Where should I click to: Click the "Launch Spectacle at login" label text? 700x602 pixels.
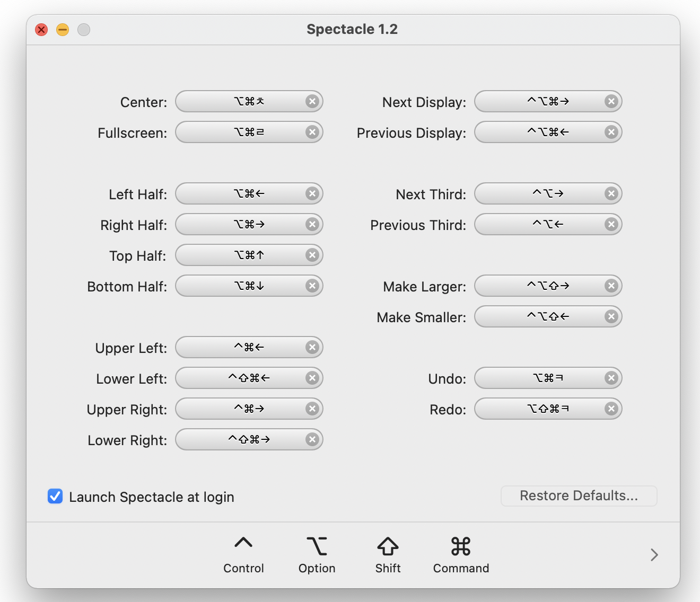click(152, 497)
